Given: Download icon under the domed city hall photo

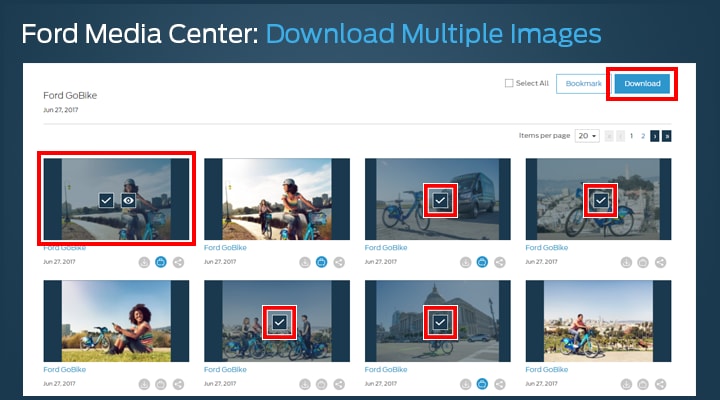Looking at the screenshot, I should click(466, 384).
